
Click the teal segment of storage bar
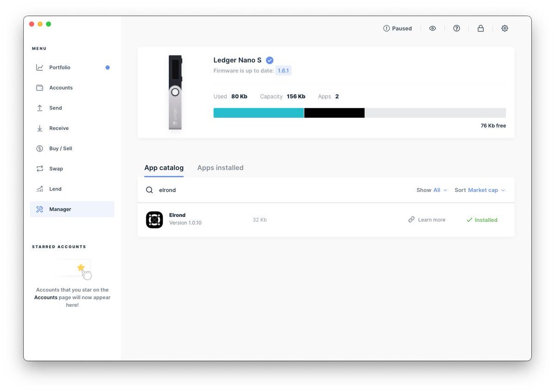(259, 113)
